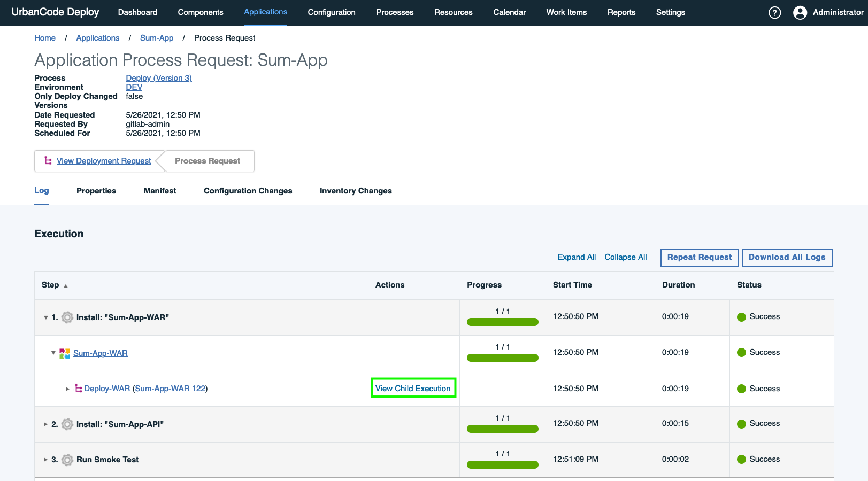
Task: Open the Deploy-WAR process link
Action: click(107, 389)
